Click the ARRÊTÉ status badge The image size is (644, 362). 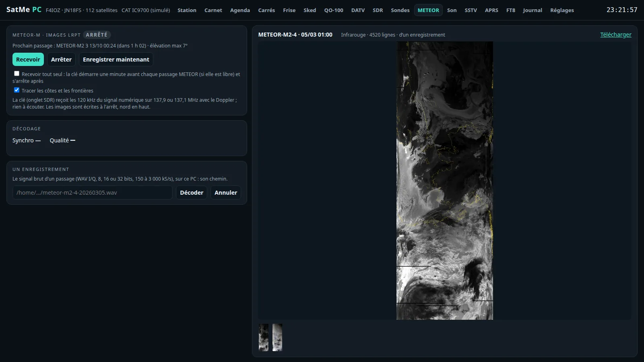97,35
